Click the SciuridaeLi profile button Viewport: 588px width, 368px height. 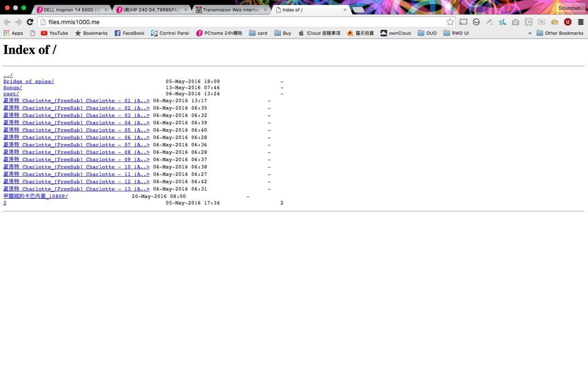[x=570, y=8]
